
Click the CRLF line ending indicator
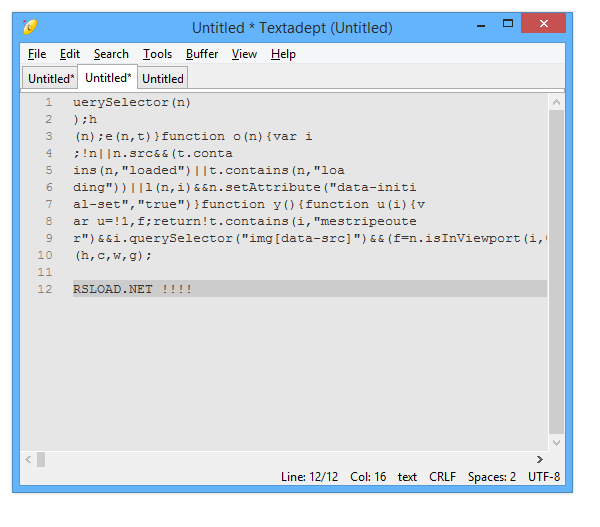(x=442, y=477)
